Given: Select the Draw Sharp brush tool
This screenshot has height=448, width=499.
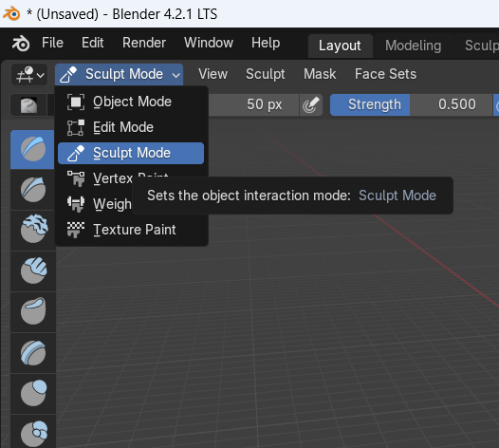Looking at the screenshot, I should pos(33,190).
